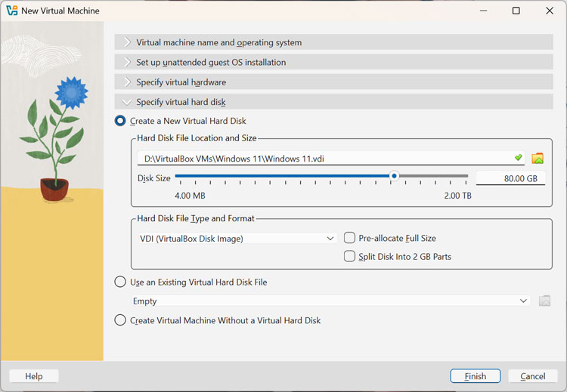Viewport: 567px width, 392px height.
Task: Choose Create Virtual Machine Without a Virtual Hard Disk
Action: tap(120, 320)
